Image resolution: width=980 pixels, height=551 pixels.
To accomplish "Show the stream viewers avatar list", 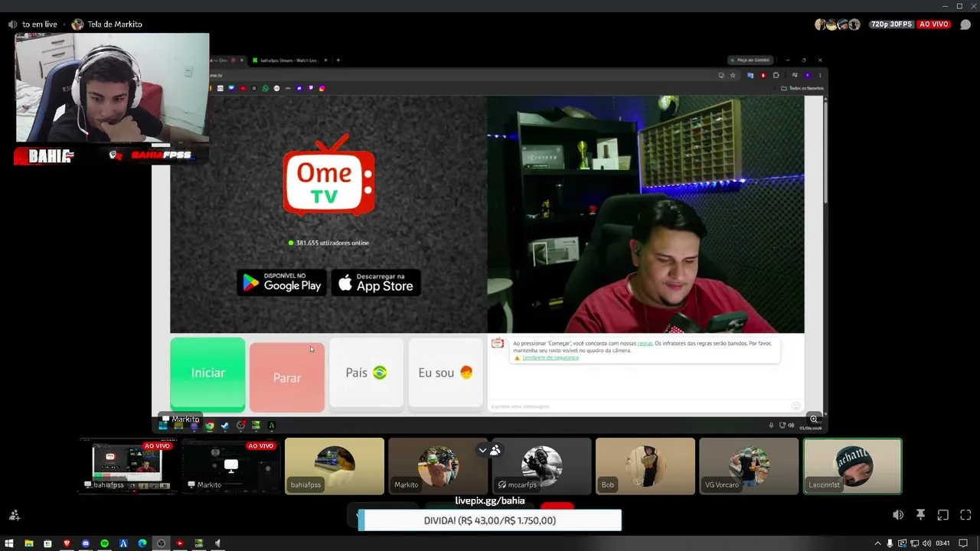I will tap(838, 24).
